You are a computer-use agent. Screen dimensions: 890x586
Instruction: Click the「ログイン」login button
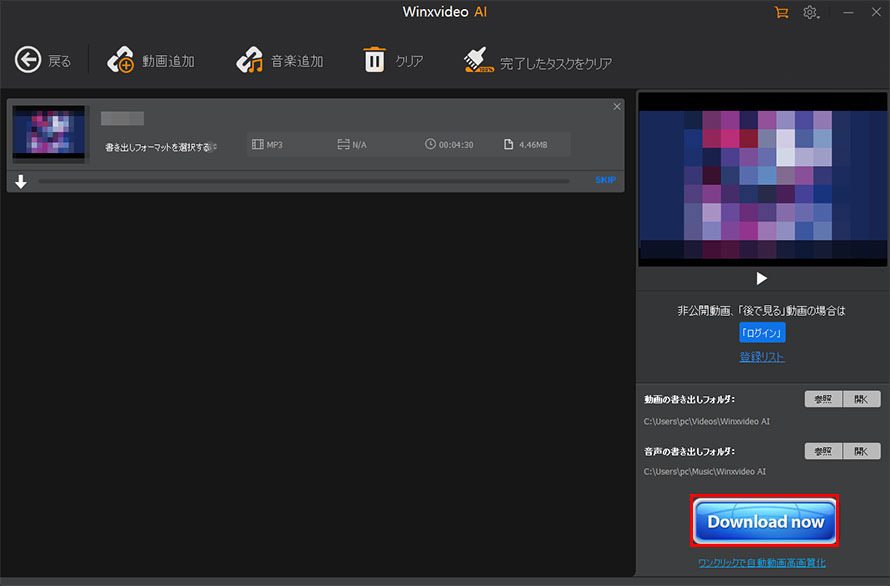(x=762, y=333)
